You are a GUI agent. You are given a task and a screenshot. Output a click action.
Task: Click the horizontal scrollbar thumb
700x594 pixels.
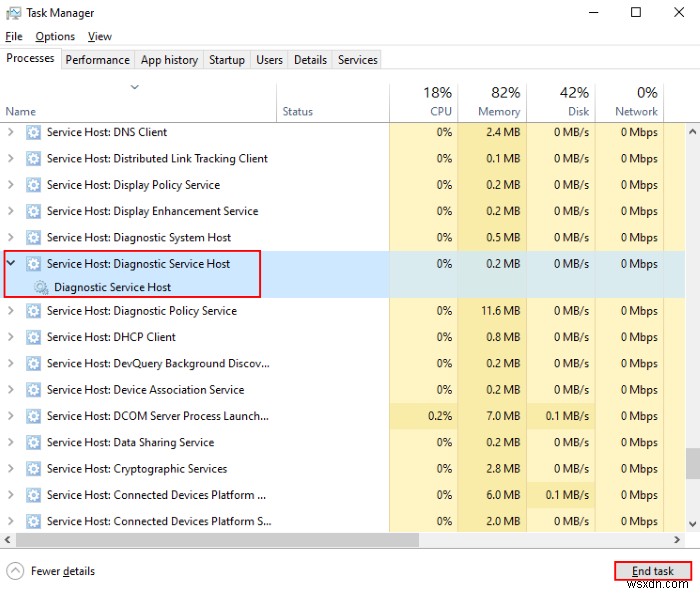217,540
